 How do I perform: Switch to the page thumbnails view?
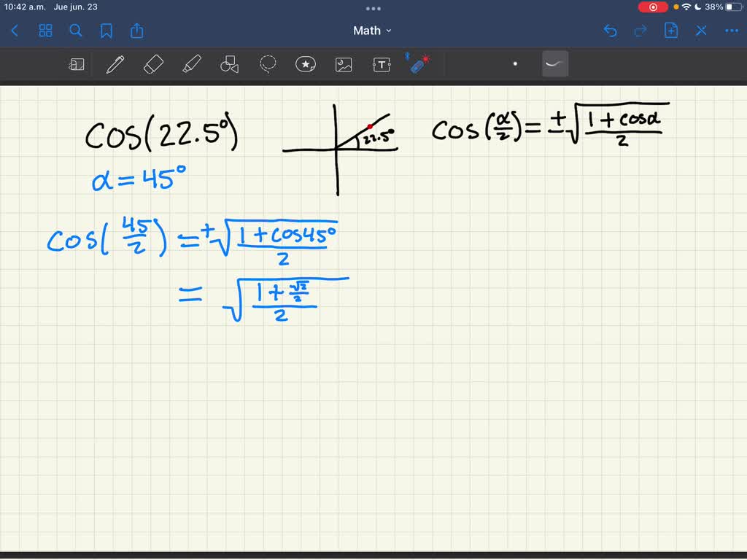pos(45,31)
